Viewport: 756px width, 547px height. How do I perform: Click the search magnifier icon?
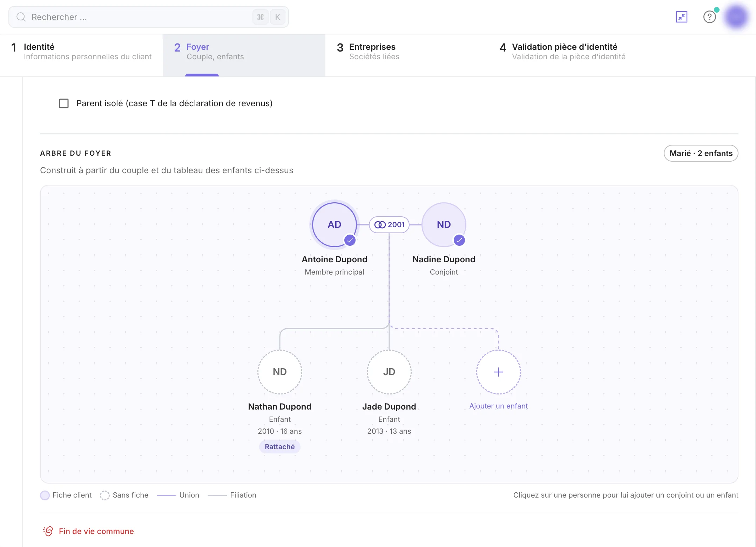pyautogui.click(x=21, y=17)
